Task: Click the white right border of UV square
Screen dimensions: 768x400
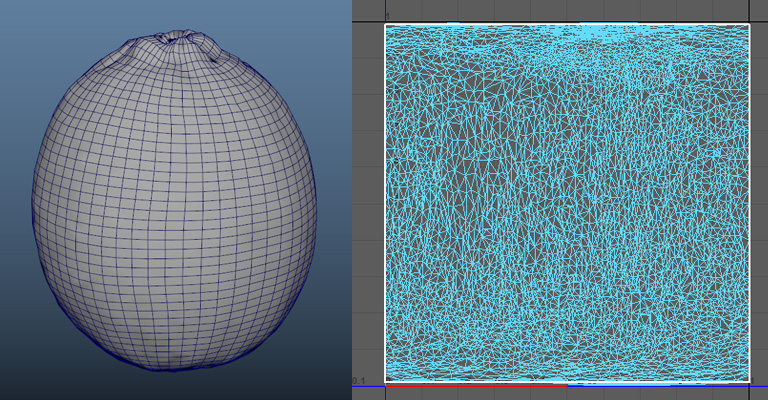Action: click(x=749, y=200)
